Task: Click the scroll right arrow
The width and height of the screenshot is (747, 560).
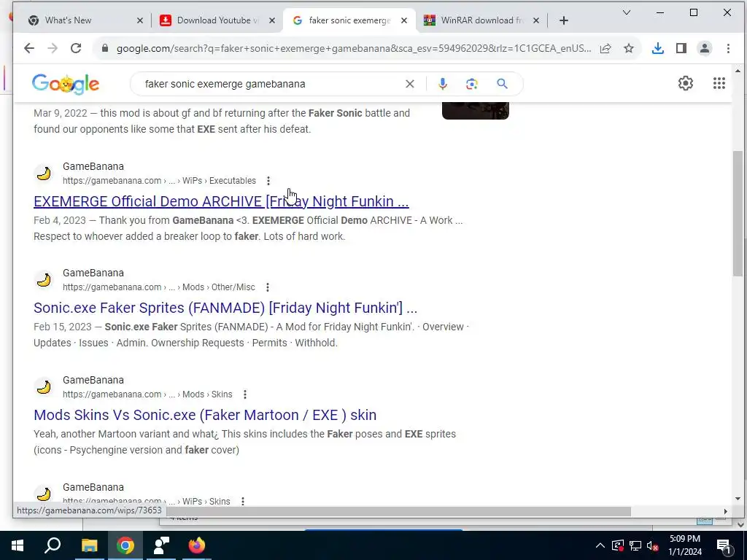Action: pyautogui.click(x=726, y=511)
